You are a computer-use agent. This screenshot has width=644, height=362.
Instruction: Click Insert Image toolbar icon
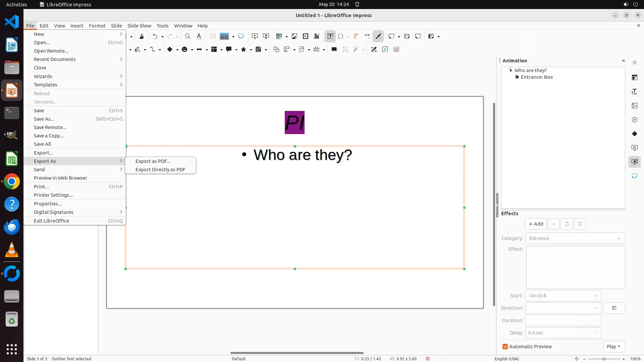pos(294,36)
